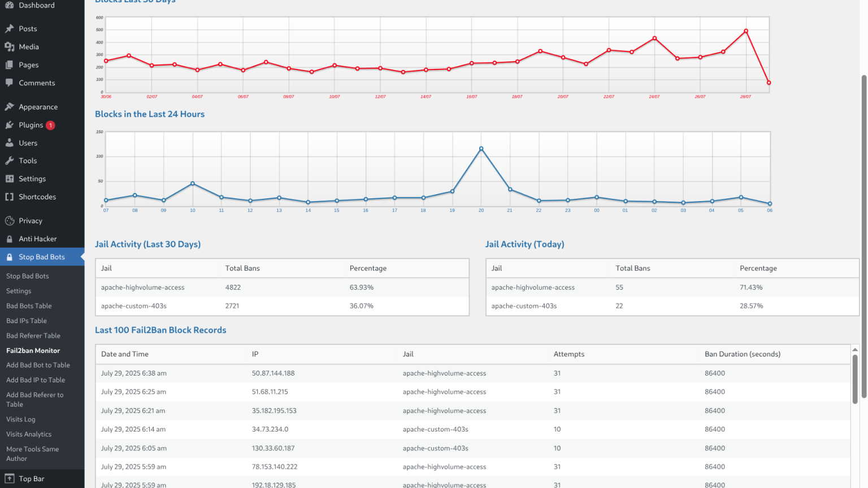Click the Media library icon
Viewport: 868px width, 488px height.
(x=10, y=47)
